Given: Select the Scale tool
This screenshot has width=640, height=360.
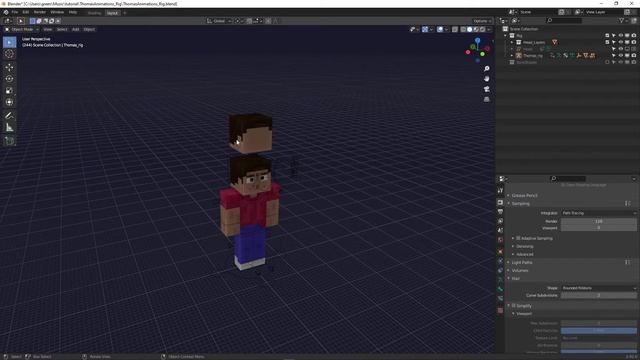Looking at the screenshot, I should [x=9, y=91].
